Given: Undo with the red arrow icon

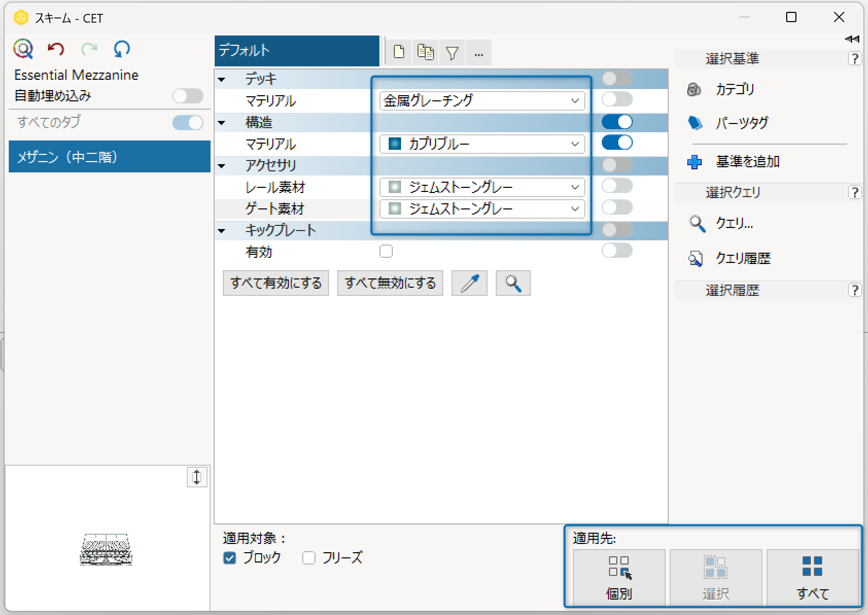Looking at the screenshot, I should [x=56, y=49].
